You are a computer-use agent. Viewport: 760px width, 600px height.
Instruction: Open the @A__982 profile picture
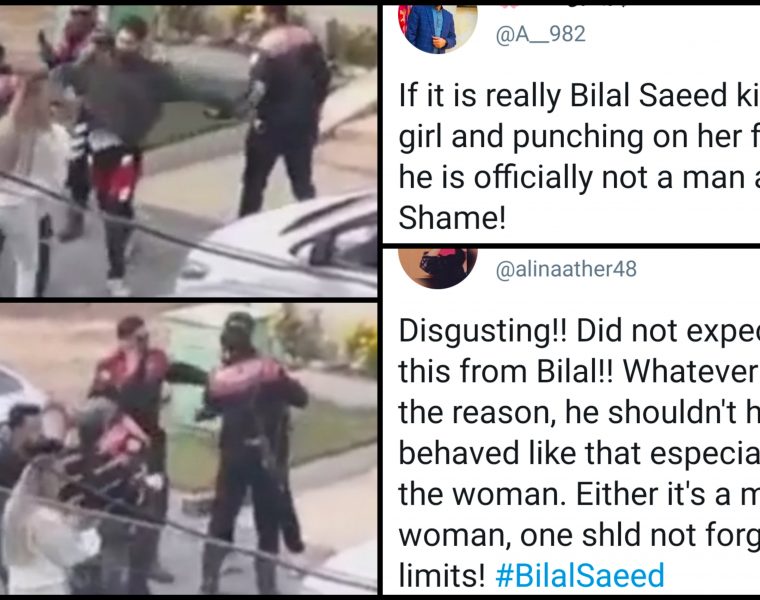click(437, 29)
